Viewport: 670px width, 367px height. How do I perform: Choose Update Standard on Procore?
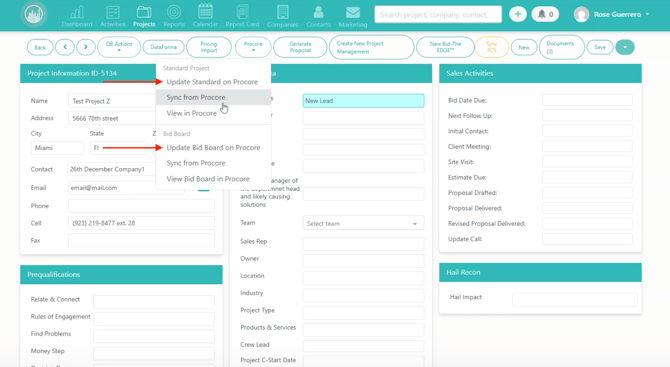coord(212,82)
